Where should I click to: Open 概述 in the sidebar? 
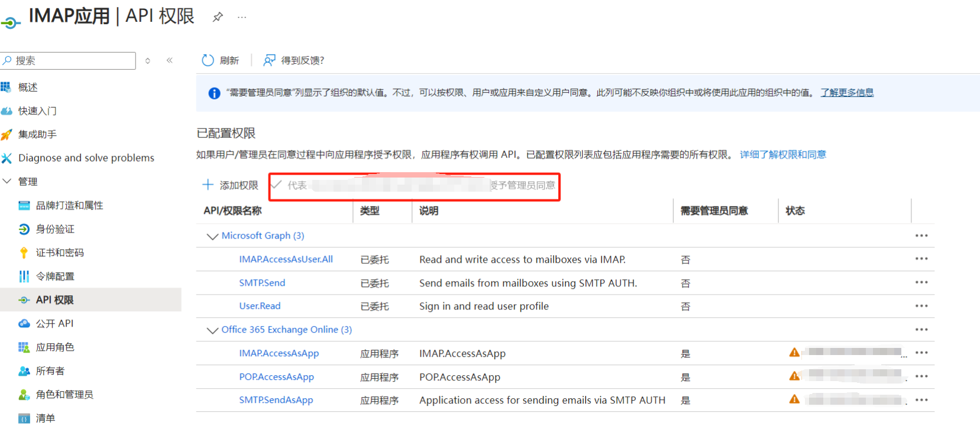pyautogui.click(x=28, y=88)
